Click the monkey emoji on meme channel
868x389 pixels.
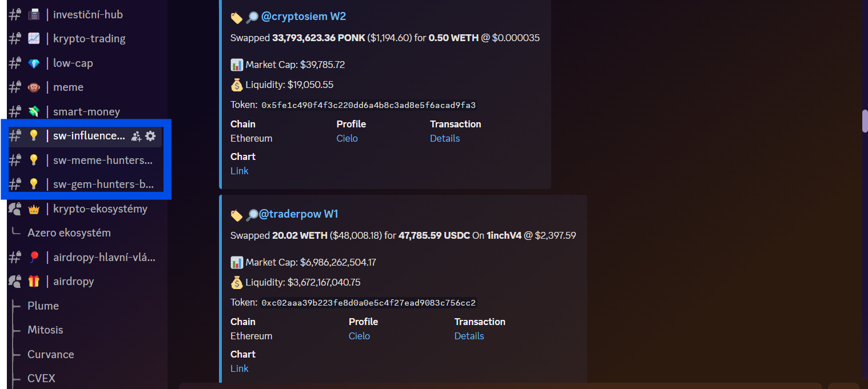[34, 87]
